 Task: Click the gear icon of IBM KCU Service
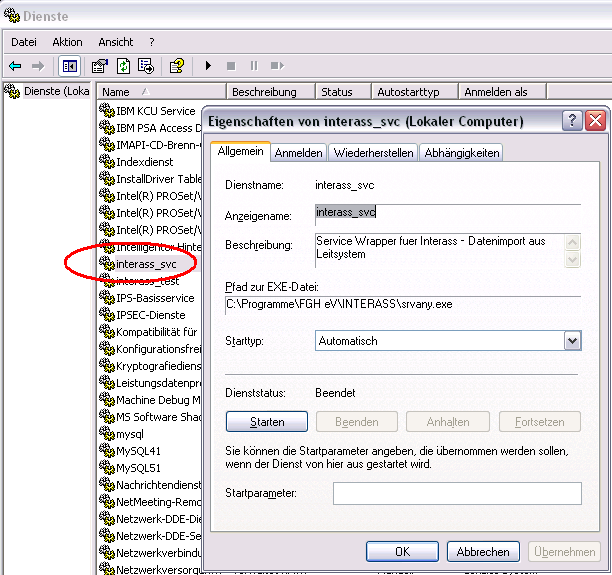tap(107, 110)
